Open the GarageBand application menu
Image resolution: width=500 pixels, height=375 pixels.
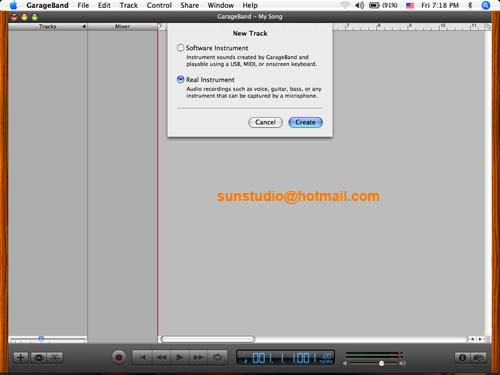tap(47, 5)
